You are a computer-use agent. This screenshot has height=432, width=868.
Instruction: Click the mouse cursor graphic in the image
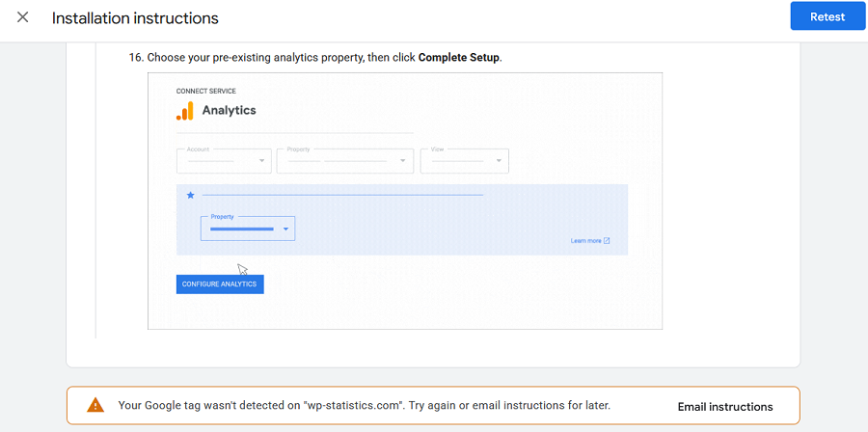[x=242, y=269]
